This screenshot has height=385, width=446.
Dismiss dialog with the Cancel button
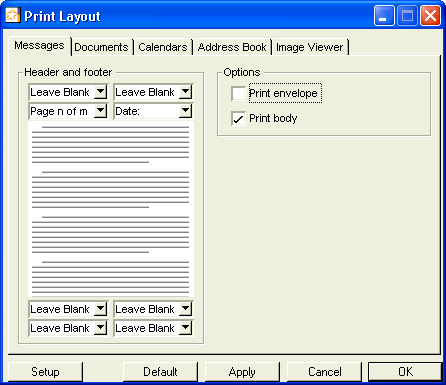325,372
